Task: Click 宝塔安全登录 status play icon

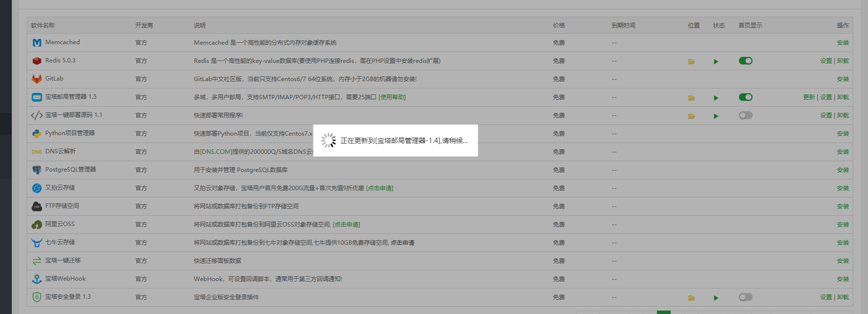Action: [716, 298]
